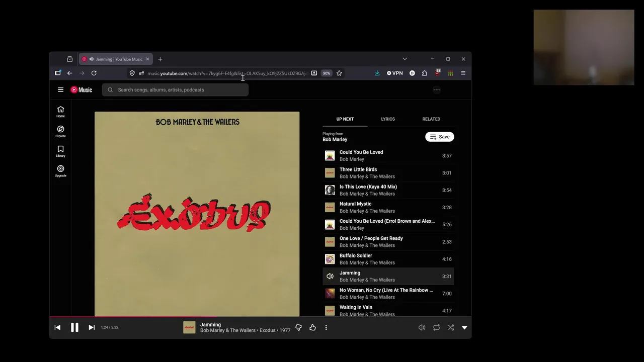Open the sidebar toggle icon near back arrow
Image resolution: width=644 pixels, height=362 pixels.
point(58,73)
